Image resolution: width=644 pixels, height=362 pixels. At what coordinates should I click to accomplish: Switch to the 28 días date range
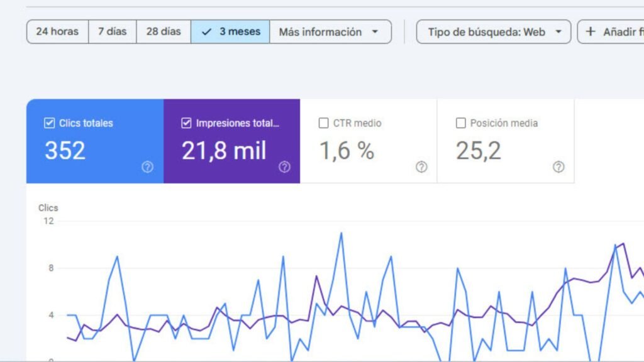point(163,31)
